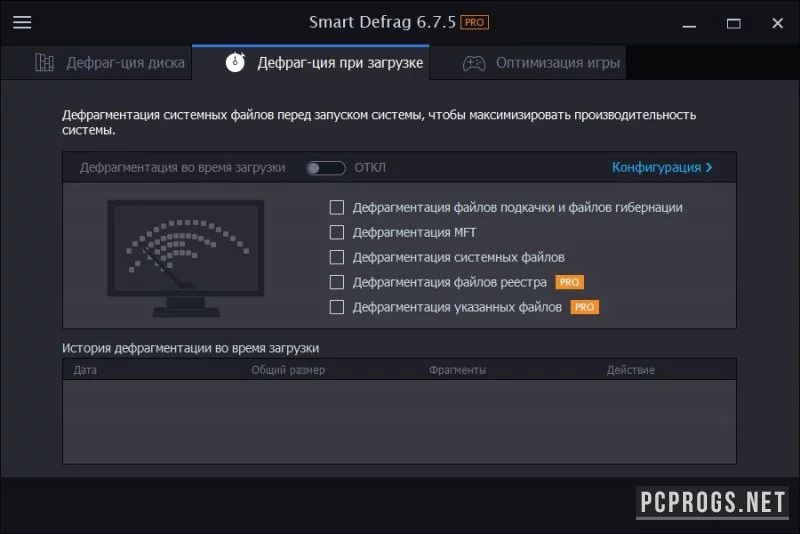The image size is (800, 534).
Task: Click the game controller icon
Action: tap(474, 63)
